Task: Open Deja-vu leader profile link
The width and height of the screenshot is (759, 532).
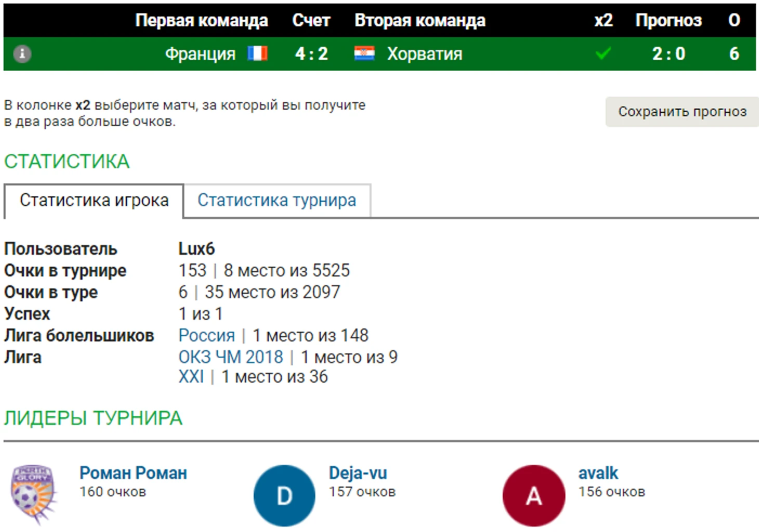Action: coord(358,473)
